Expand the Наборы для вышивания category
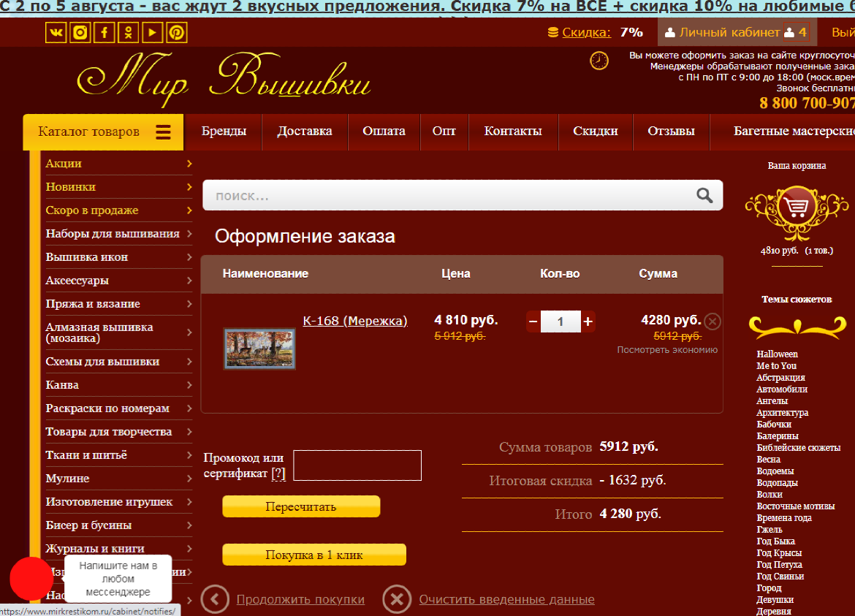 point(189,234)
